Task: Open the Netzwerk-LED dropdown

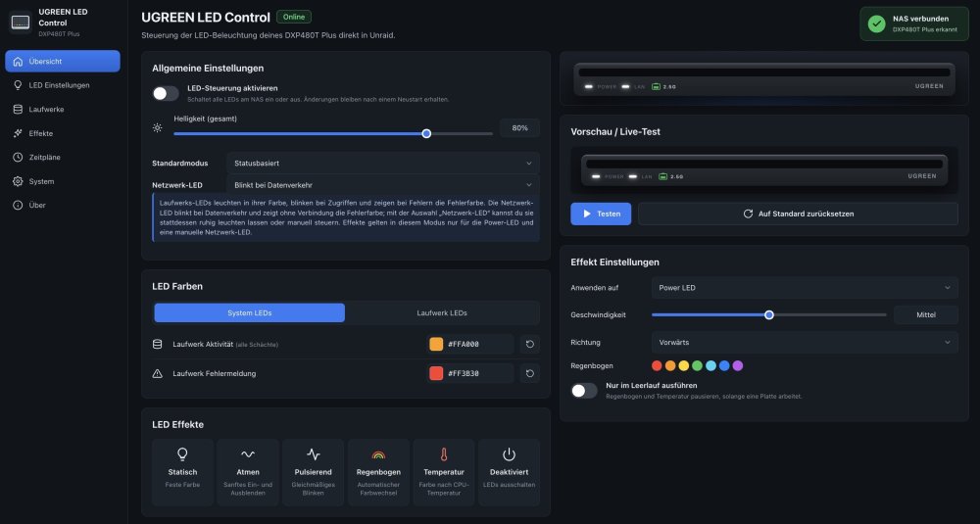Action: pos(383,185)
